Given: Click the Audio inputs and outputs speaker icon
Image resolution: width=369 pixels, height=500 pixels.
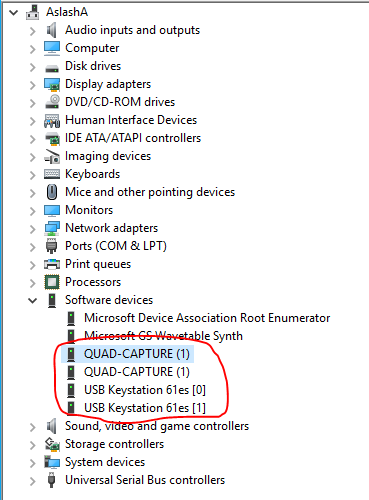Looking at the screenshot, I should (52, 30).
